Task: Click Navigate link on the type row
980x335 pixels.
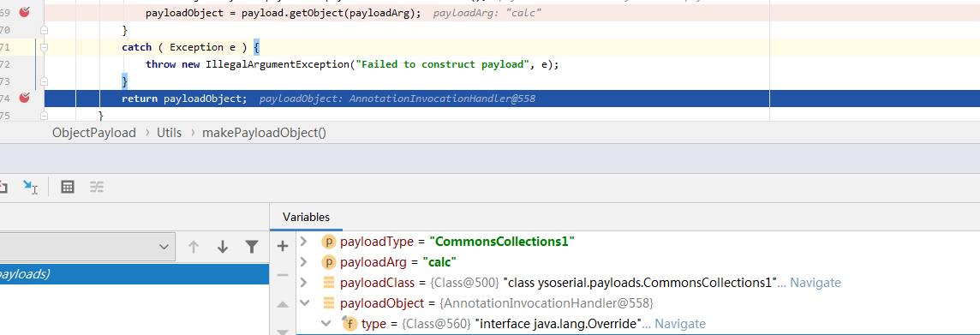Action: point(680,324)
